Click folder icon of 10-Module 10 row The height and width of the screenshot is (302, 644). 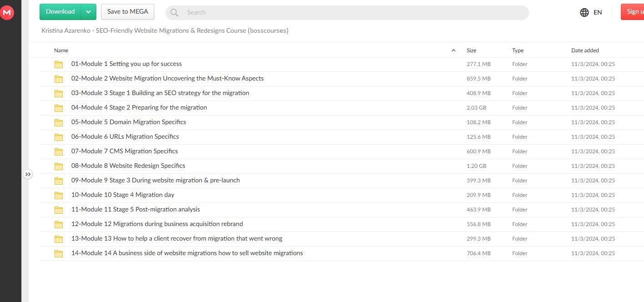tap(59, 196)
